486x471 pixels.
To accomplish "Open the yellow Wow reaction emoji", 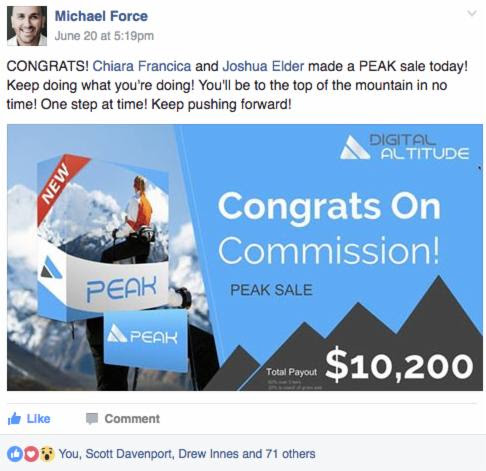I will 48,454.
